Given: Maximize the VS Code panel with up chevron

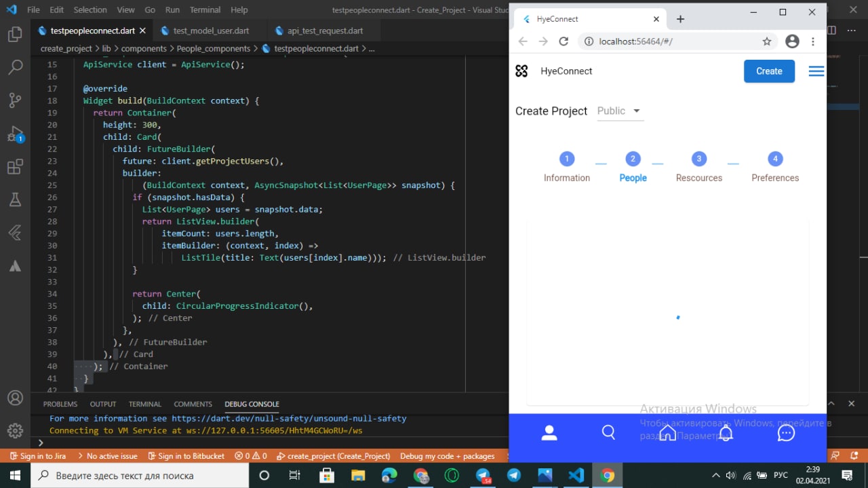Looking at the screenshot, I should [832, 404].
